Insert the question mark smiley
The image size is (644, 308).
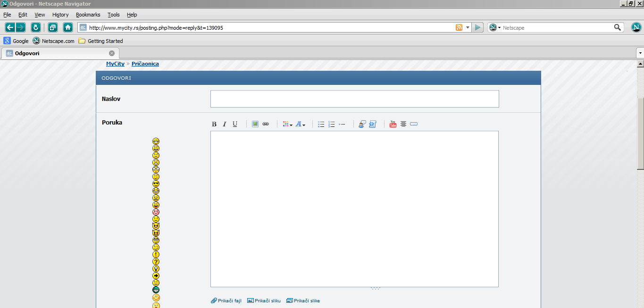[x=156, y=261]
